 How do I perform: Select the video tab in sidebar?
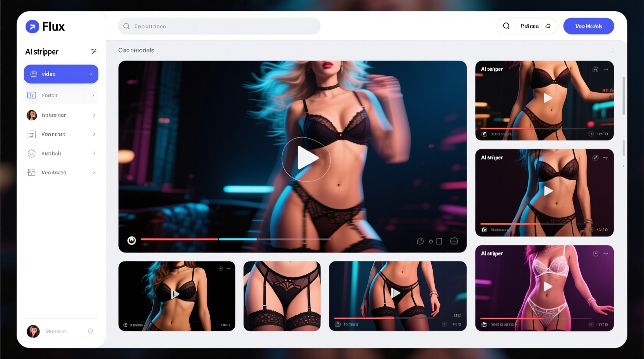coord(61,74)
